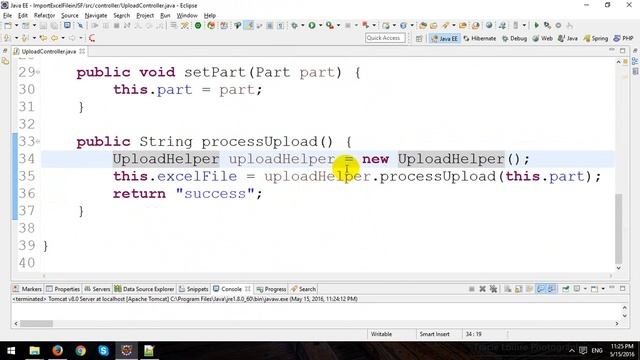Viewport: 640px width, 360px height.
Task: Open Chrome from the taskbar
Action: 80,351
